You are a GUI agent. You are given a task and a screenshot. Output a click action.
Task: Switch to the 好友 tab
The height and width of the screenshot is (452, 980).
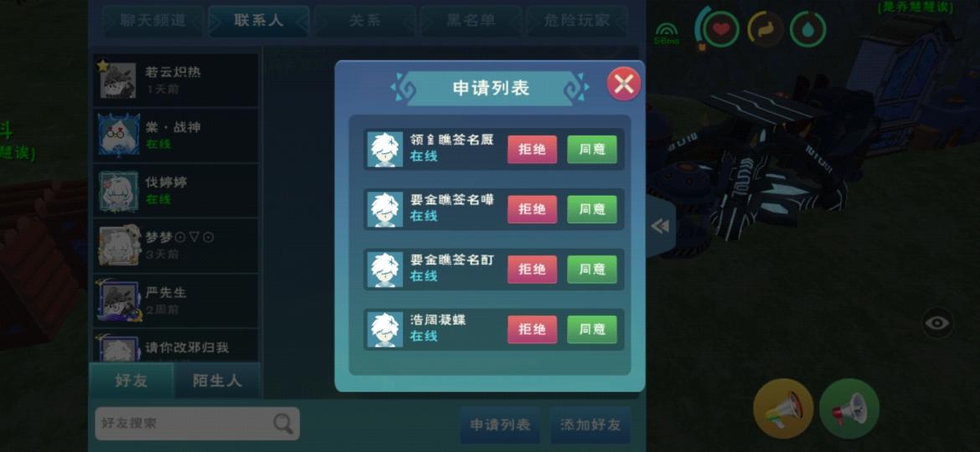pos(132,380)
